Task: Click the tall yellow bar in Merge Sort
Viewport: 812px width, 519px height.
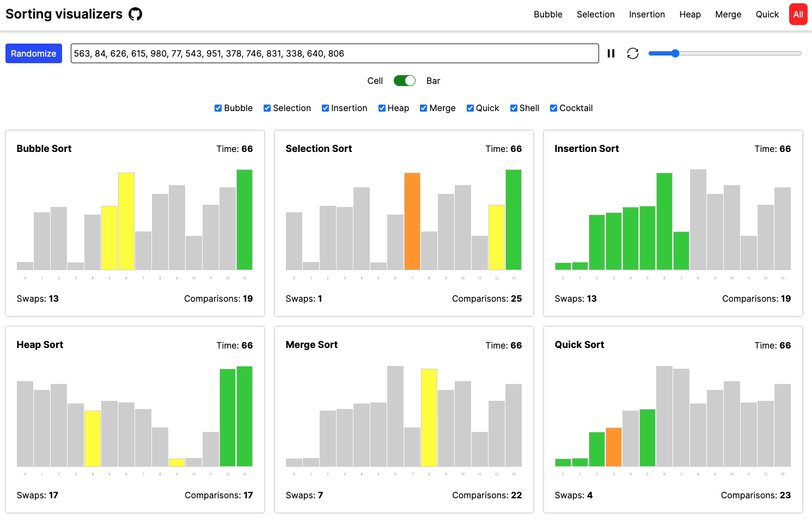Action: (429, 418)
